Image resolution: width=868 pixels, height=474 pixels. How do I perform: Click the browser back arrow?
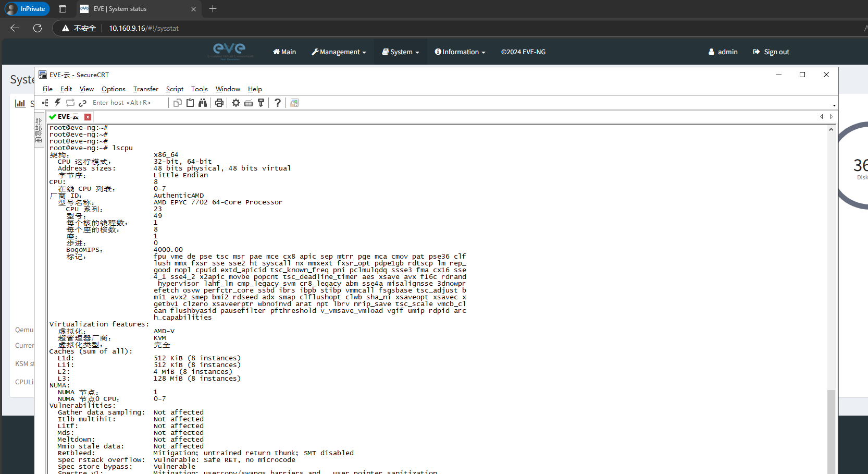(15, 28)
